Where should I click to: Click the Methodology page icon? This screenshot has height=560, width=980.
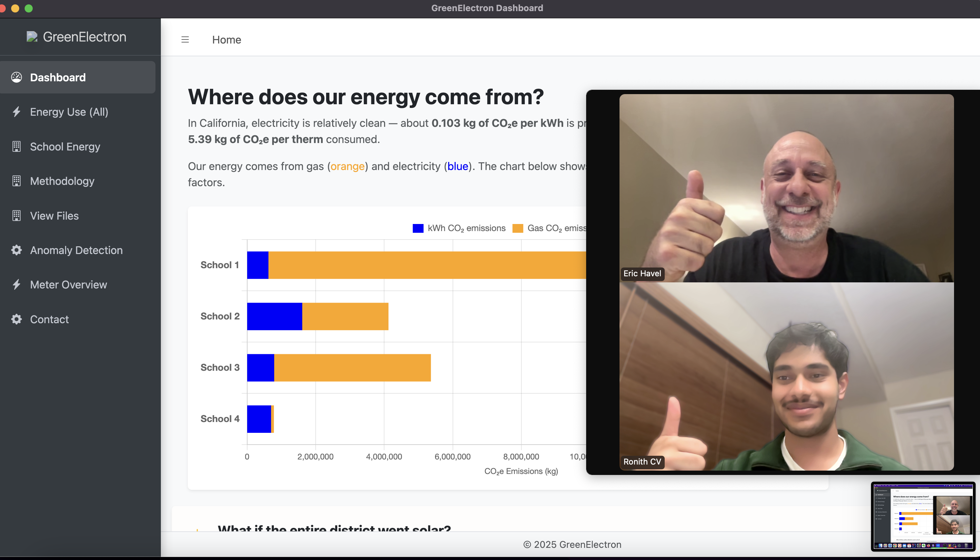17,181
